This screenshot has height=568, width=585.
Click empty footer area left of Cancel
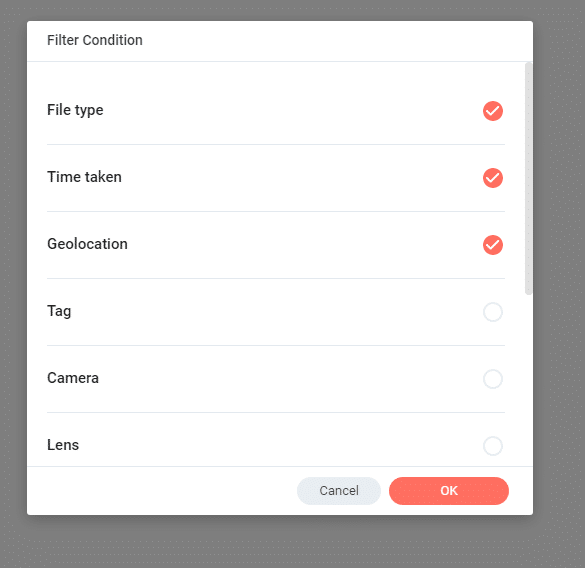(x=160, y=491)
